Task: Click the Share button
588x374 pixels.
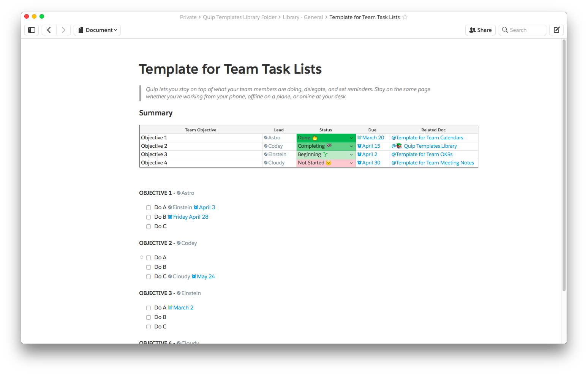Action: click(x=480, y=30)
